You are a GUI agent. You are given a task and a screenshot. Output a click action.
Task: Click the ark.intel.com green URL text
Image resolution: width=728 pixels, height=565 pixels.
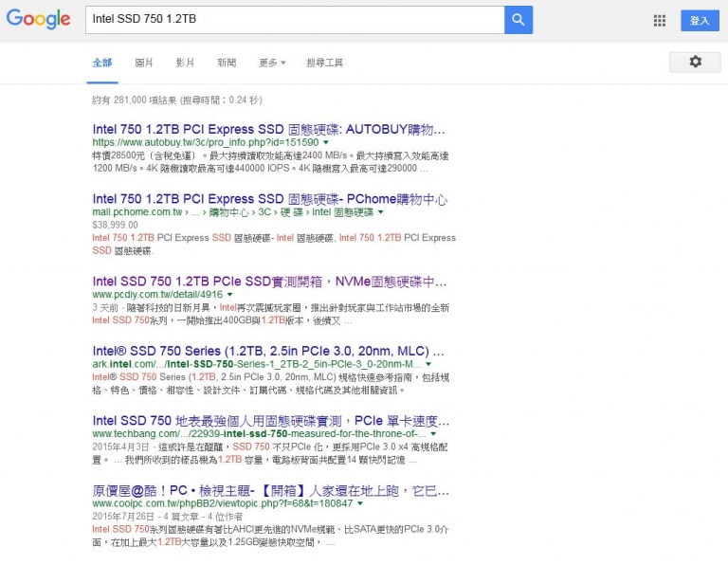[x=257, y=364]
